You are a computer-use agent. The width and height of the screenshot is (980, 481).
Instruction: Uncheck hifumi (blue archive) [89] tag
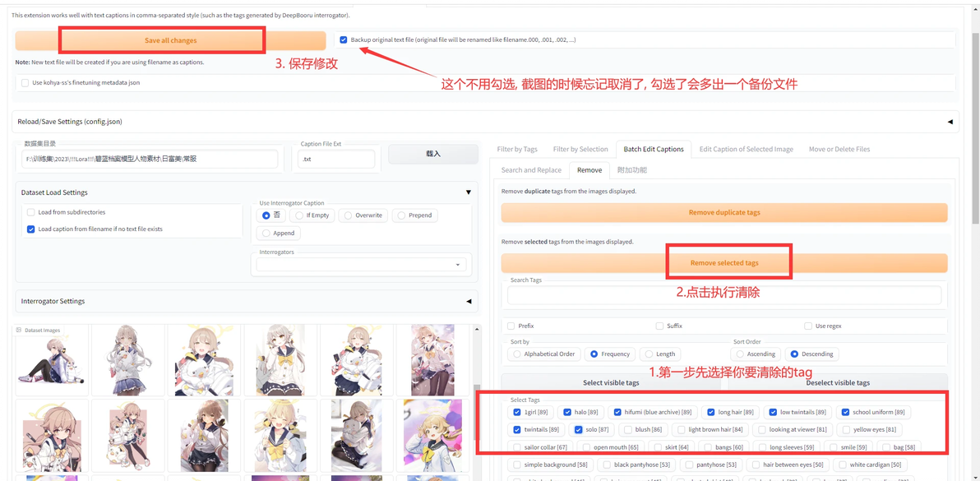[x=617, y=412]
